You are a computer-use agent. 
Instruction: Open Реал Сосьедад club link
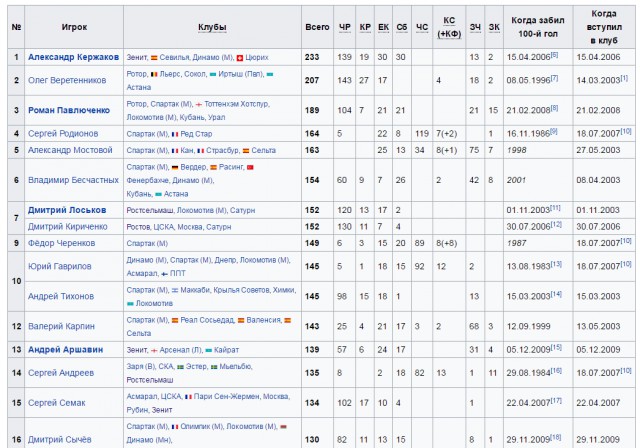(207, 320)
